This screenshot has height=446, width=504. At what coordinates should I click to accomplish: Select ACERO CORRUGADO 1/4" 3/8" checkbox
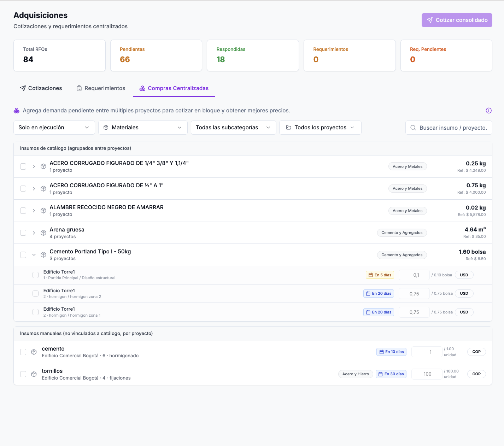(x=23, y=166)
